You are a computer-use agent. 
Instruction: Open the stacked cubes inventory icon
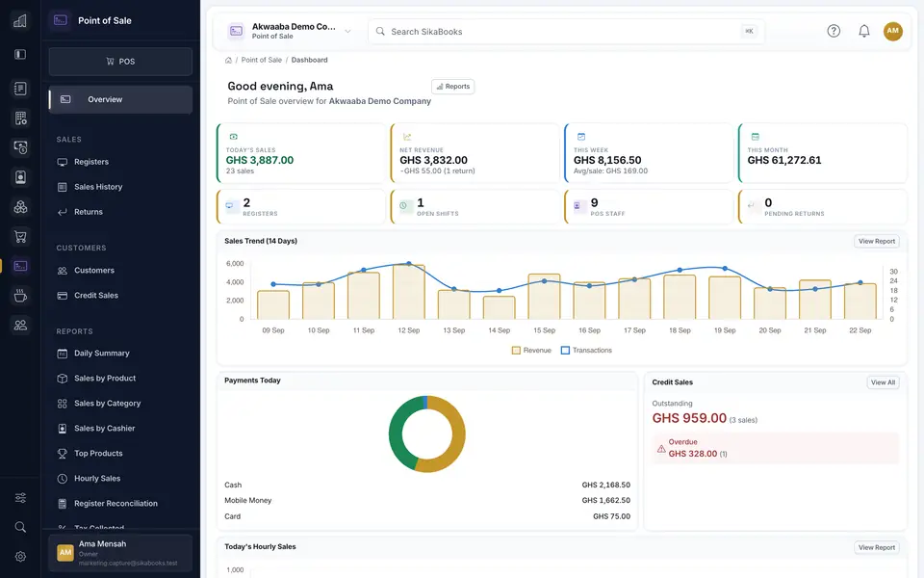point(20,206)
